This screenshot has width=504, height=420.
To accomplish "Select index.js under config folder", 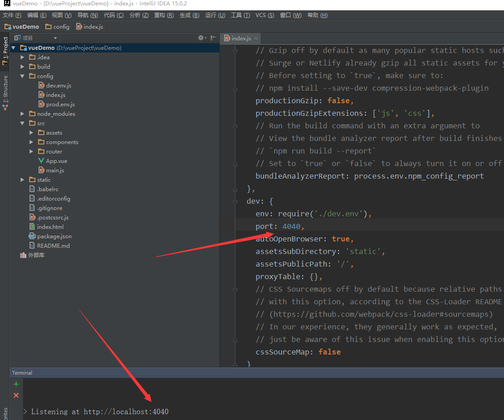I will (52, 95).
